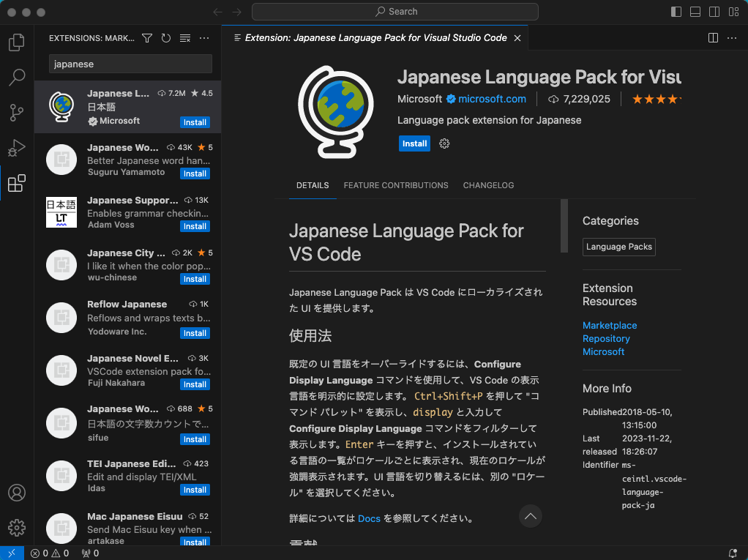Screen dimensions: 748x560
Task: Open the Accounts icon in activity bar
Action: [16, 493]
